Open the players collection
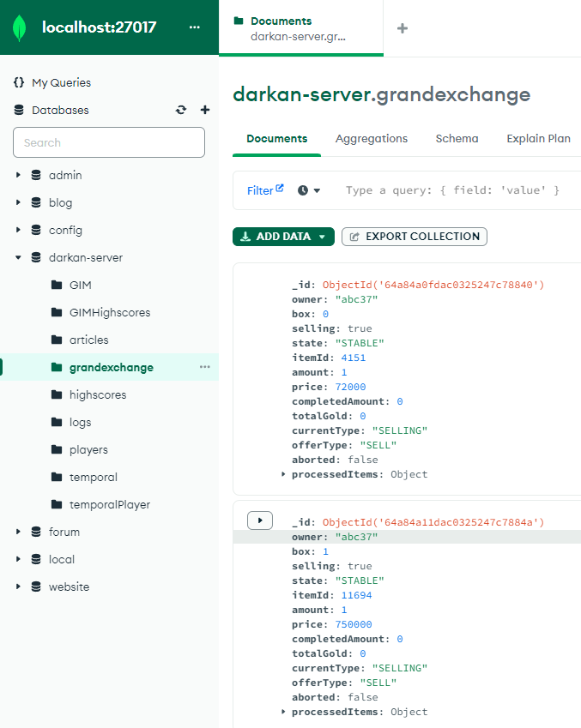This screenshot has width=581, height=728. click(88, 450)
